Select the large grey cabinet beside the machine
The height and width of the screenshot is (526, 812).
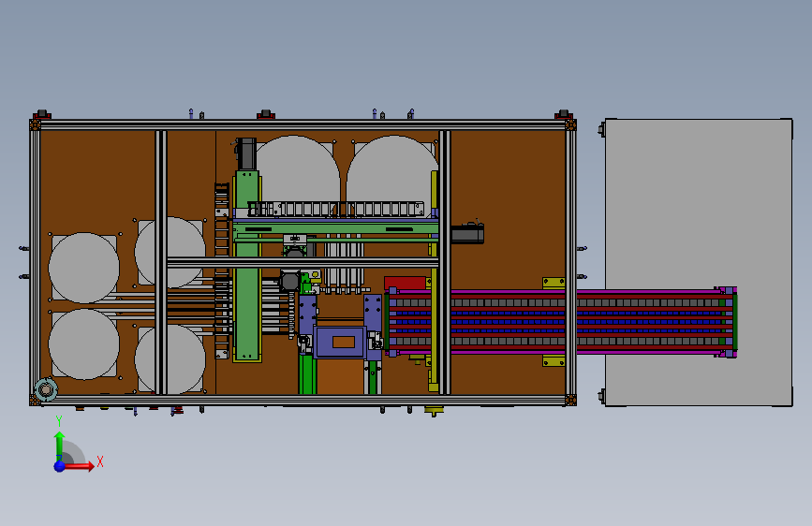(699, 262)
